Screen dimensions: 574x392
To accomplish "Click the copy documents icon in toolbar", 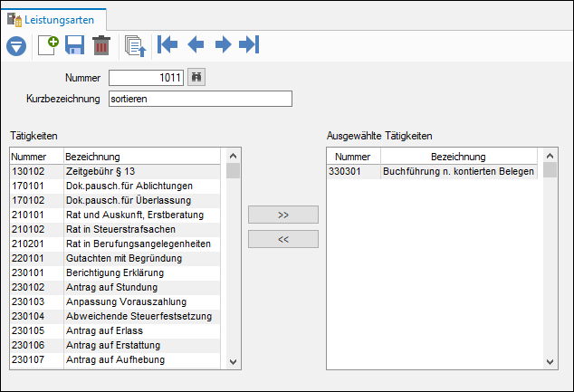I will pyautogui.click(x=135, y=46).
